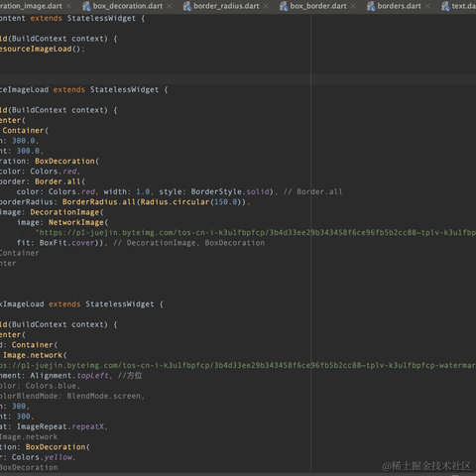Click the quoted https URL under NetworkImage
The width and height of the screenshot is (476, 476).
(x=256, y=233)
